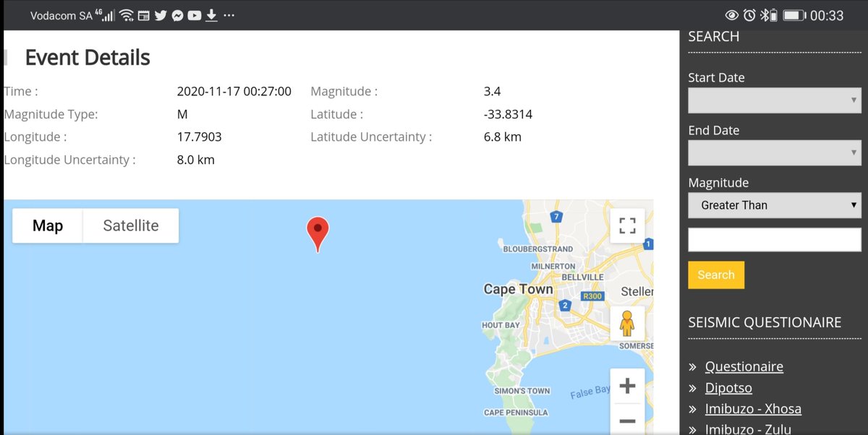Tap the eye comfort icon in status bar
The image size is (868, 435).
pos(732,15)
